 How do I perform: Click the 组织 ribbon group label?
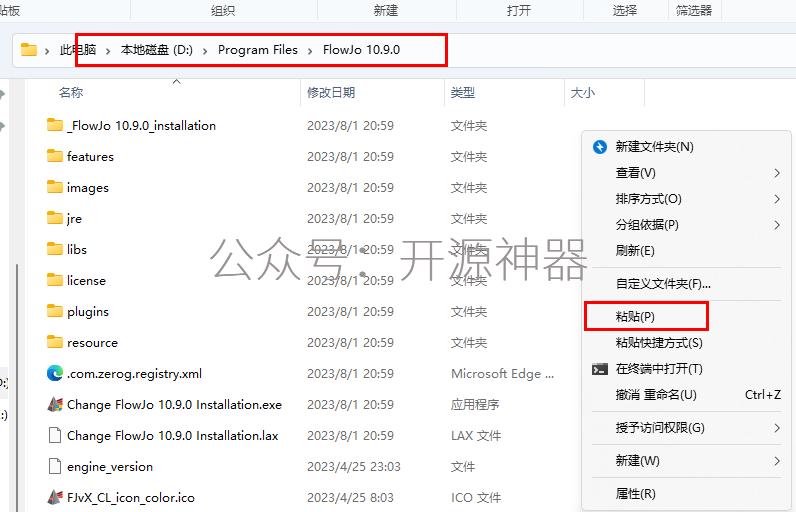[x=223, y=11]
